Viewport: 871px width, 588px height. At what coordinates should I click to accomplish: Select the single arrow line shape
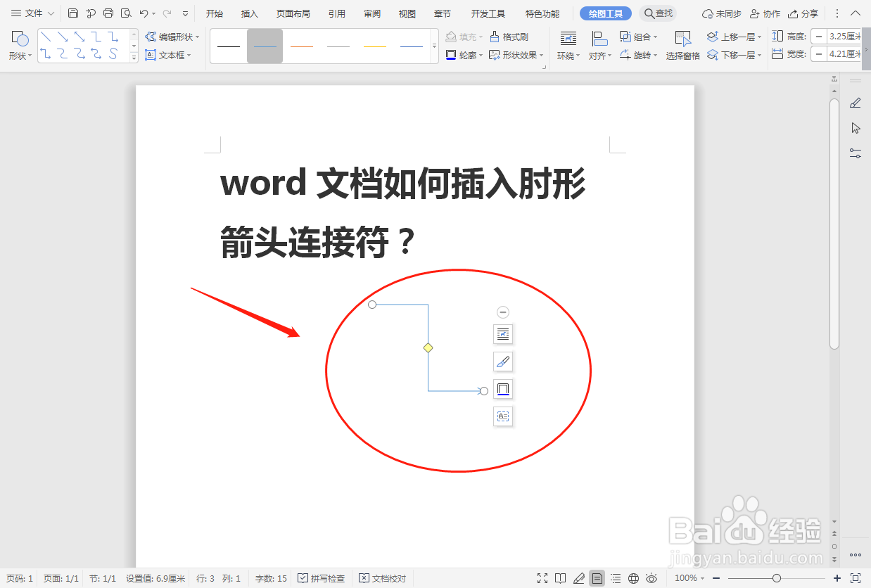63,37
